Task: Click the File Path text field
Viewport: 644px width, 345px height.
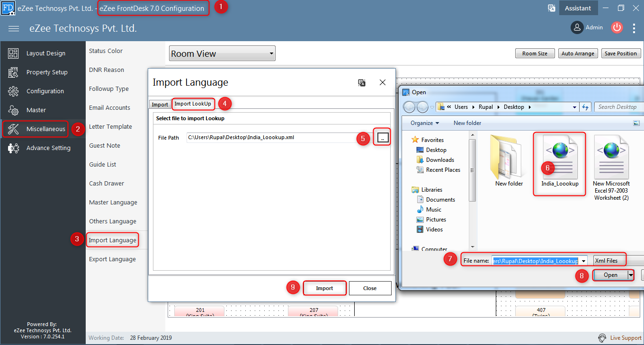Action: coord(279,138)
